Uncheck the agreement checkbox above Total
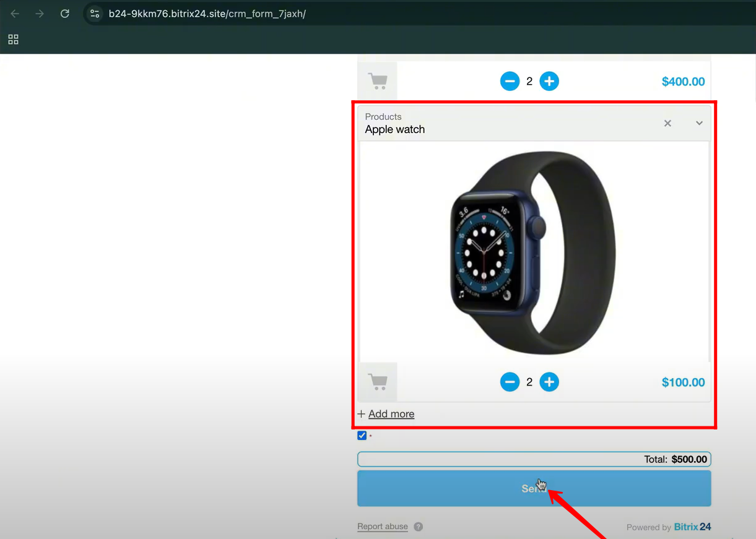756x539 pixels. 362,436
